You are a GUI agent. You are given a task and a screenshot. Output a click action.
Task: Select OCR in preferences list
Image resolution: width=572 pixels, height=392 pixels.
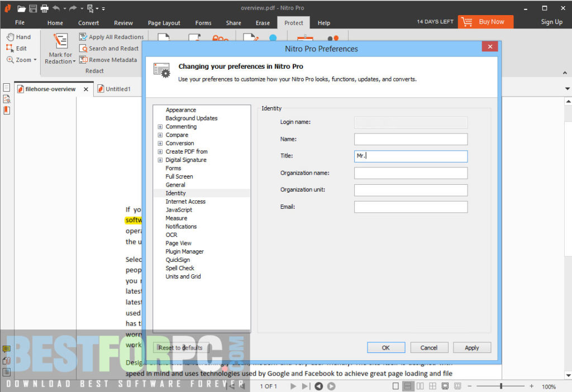[171, 235]
